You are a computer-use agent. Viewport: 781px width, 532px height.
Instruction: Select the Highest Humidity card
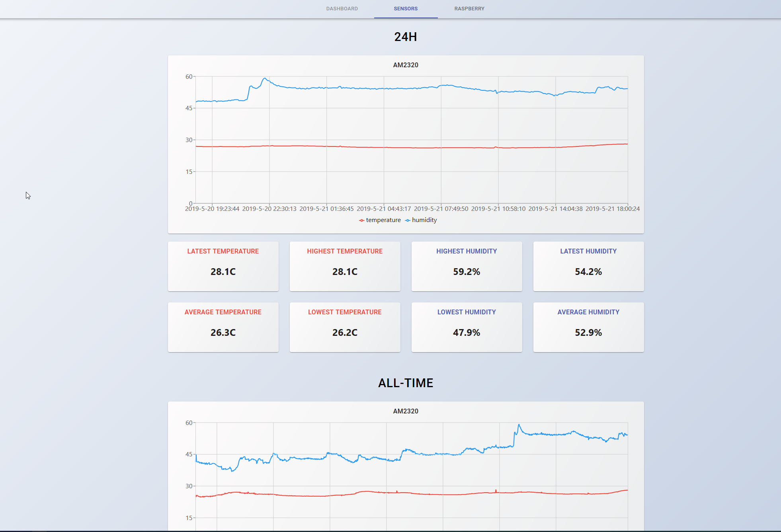(467, 266)
